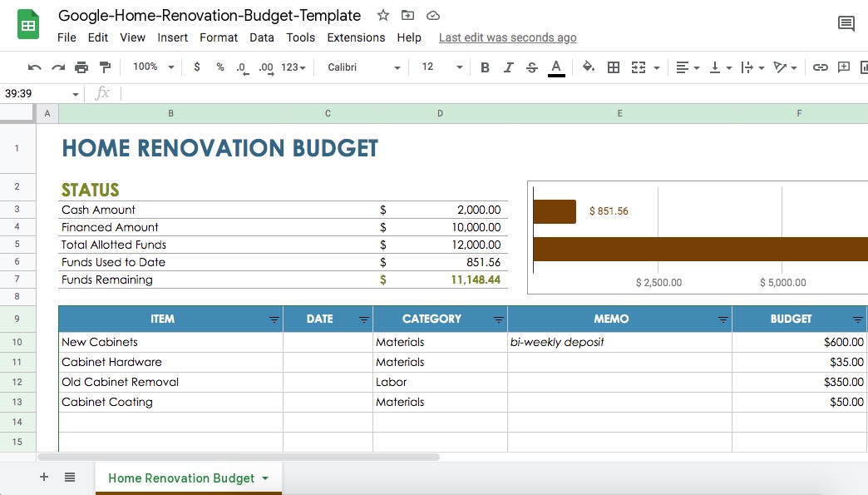This screenshot has width=868, height=495.
Task: Open more number formats 123 dropdown
Action: pos(293,67)
